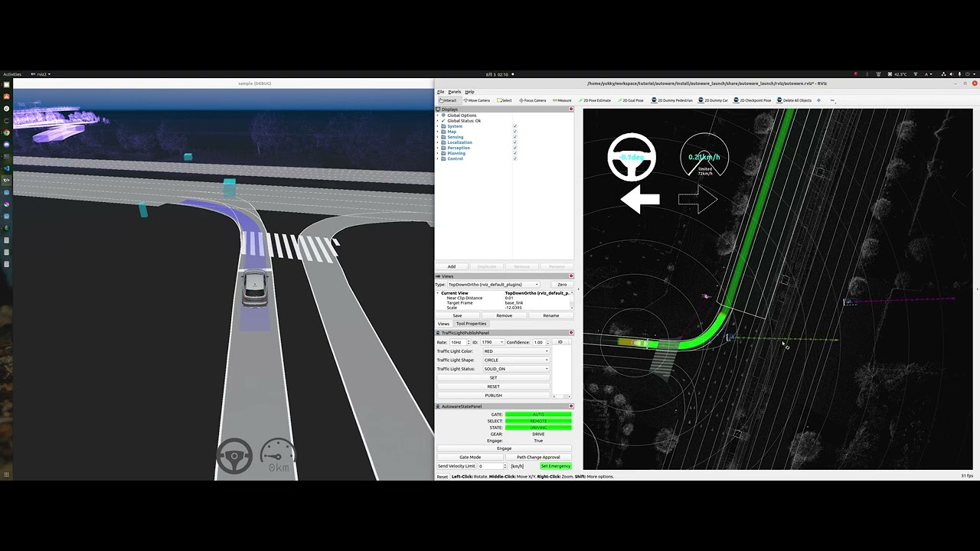Open the Help menu
This screenshot has height=551, width=980.
[x=470, y=92]
